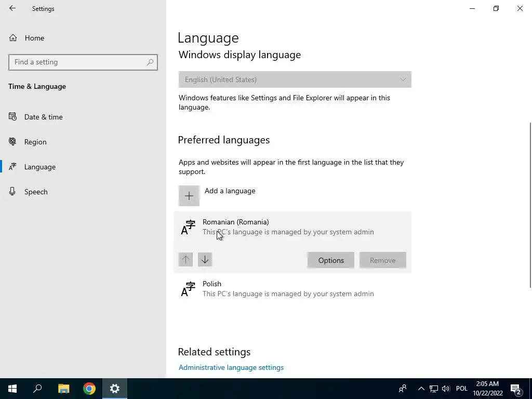Click the Region globe icon
Viewport: 532px width, 399px height.
[x=12, y=141]
